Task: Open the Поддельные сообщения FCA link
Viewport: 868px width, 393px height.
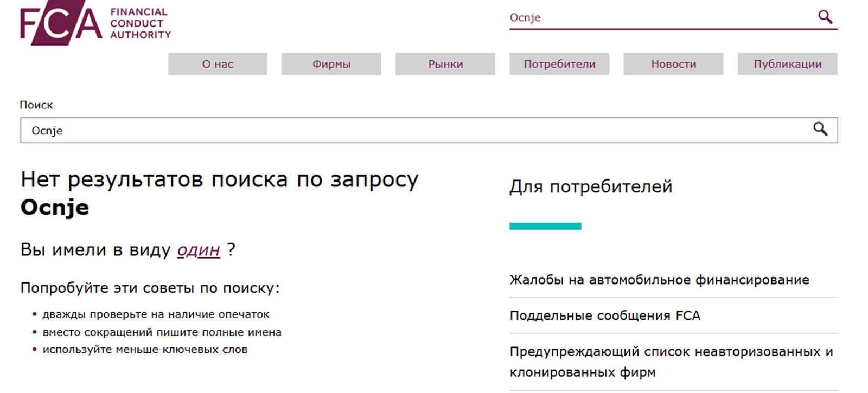Action: pyautogui.click(x=605, y=315)
